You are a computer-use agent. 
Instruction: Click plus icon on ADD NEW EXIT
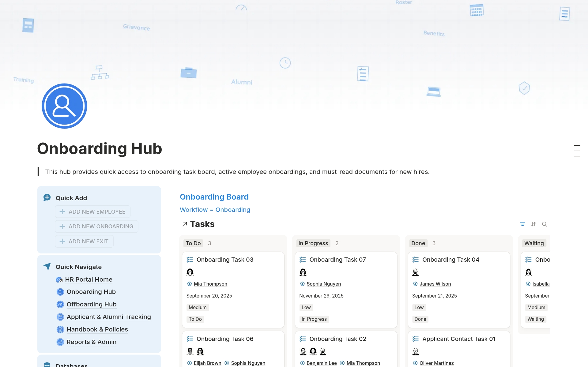62,241
